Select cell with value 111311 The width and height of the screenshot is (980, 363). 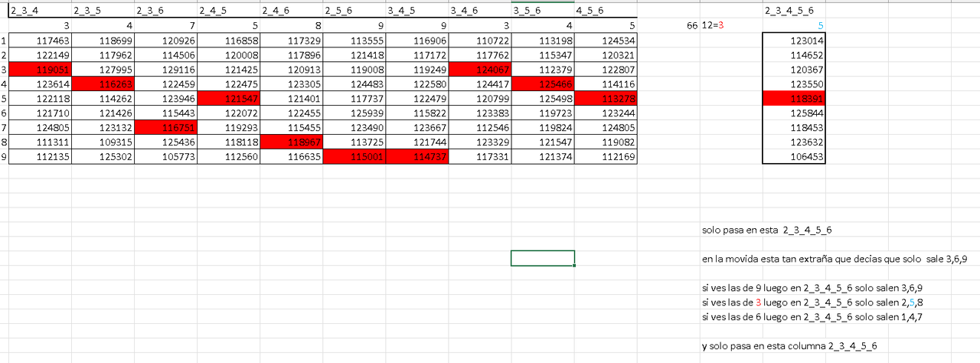point(41,142)
